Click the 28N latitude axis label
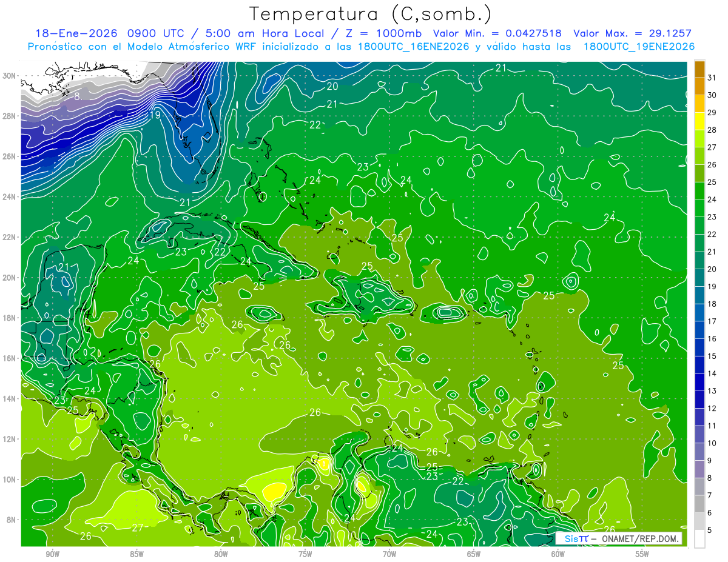The width and height of the screenshot is (728, 562). (x=10, y=116)
